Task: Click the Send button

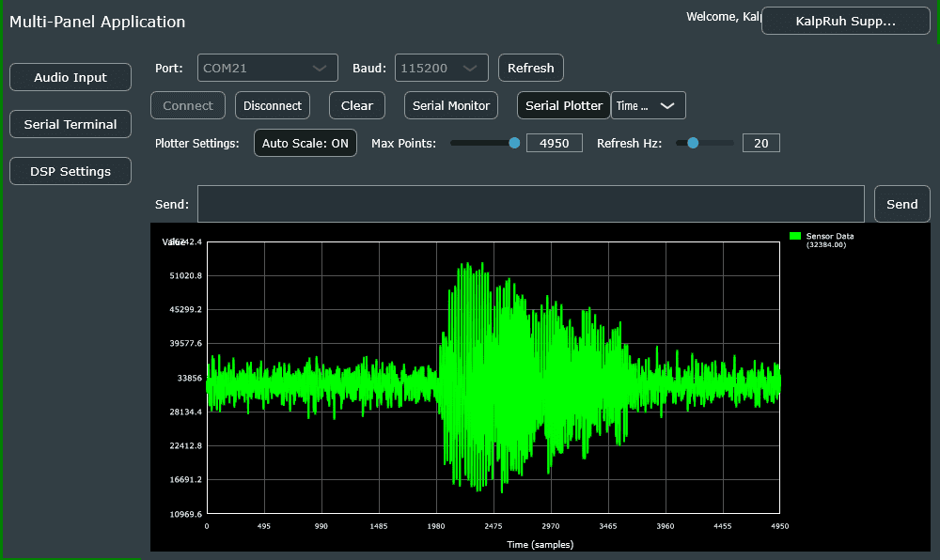Action: 901,204
